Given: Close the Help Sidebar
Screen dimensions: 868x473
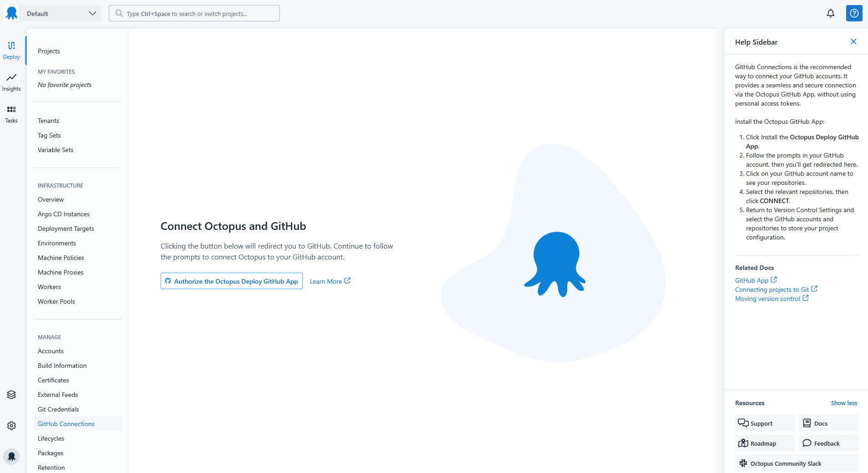Looking at the screenshot, I should click(853, 41).
